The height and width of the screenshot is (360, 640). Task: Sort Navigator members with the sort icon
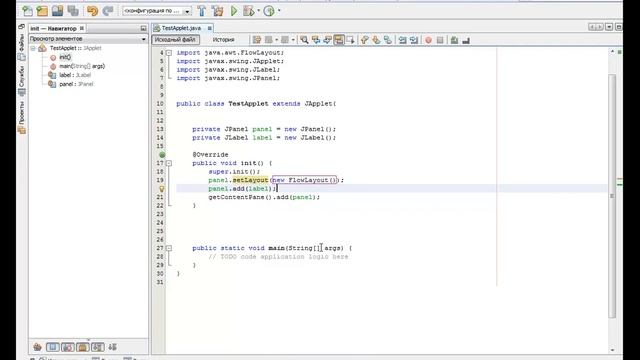112,347
